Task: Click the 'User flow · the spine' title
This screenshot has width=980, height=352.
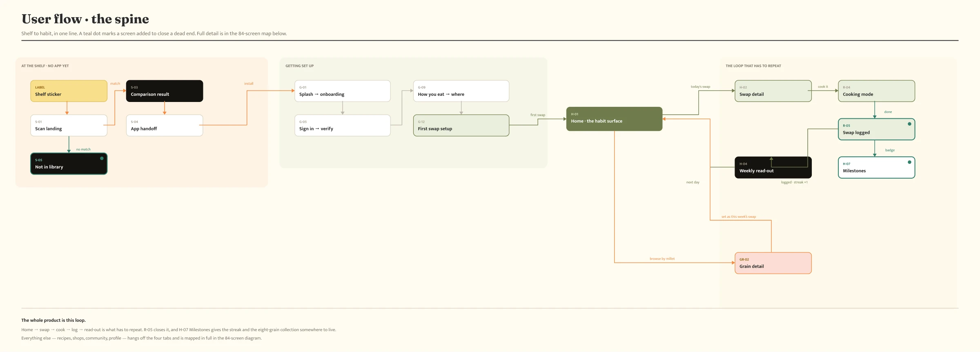Action: (85, 19)
